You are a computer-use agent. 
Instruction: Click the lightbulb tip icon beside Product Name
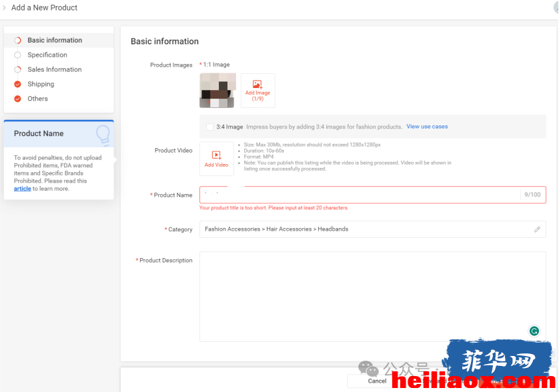pos(103,135)
